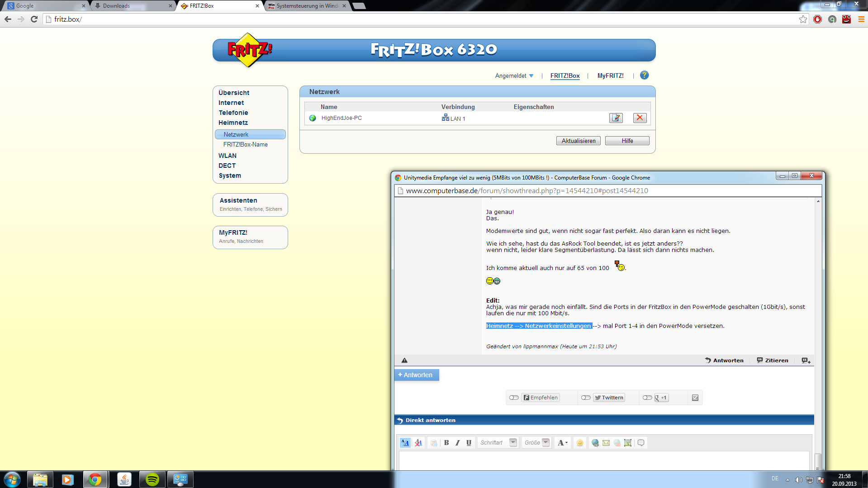Click the Hilfe button in Netzwerk panel
The image size is (868, 488).
point(627,141)
